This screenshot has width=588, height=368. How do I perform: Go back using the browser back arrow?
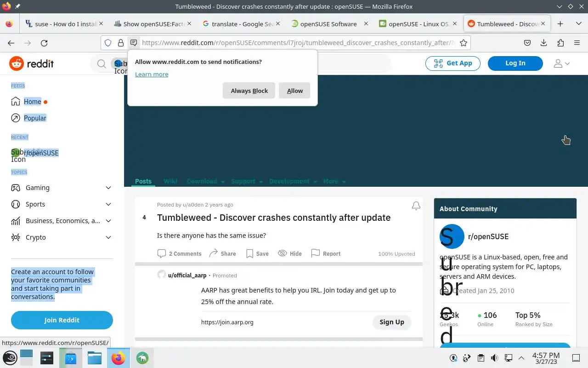click(11, 43)
